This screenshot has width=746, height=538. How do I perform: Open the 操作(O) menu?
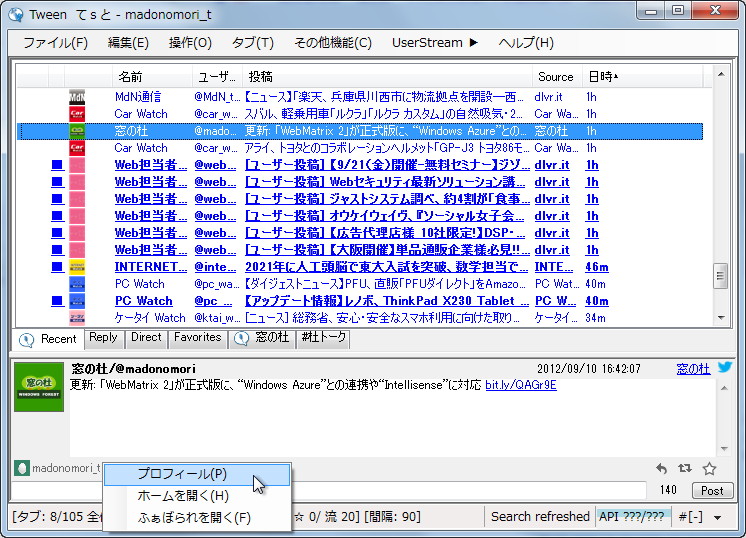[190, 43]
